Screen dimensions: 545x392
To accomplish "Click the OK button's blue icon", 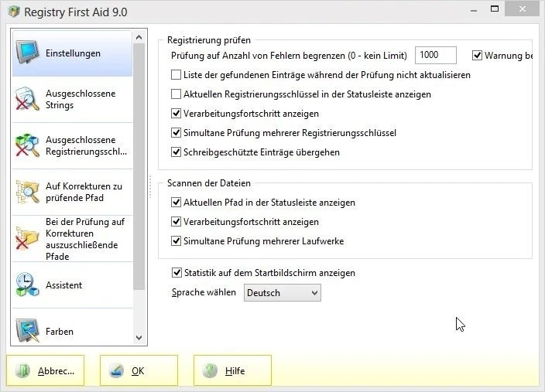I will coord(116,370).
